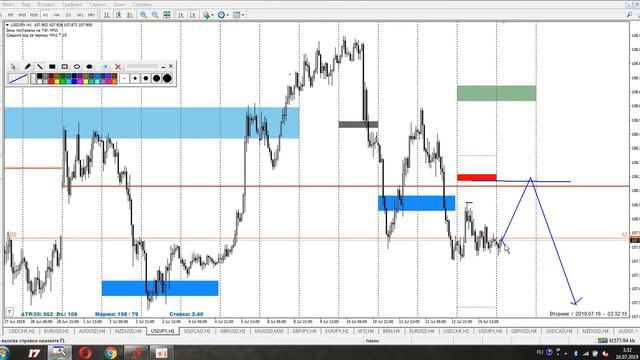Select the outlined rectangle tool
640x360 pixels.
pos(64,67)
